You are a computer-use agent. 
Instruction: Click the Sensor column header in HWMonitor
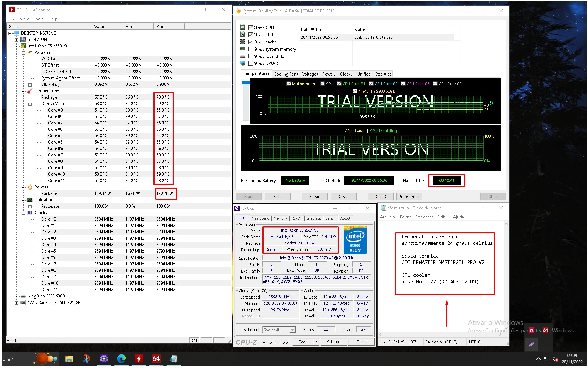(x=49, y=27)
